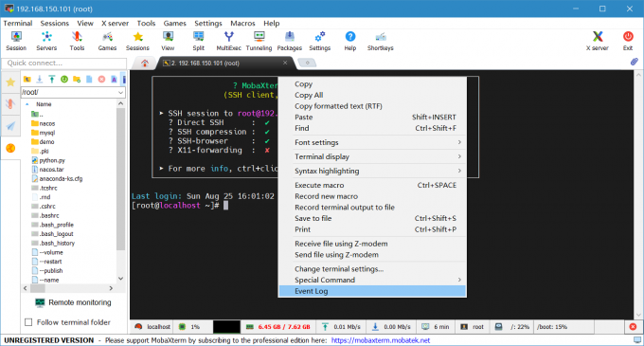This screenshot has height=346, width=644.
Task: Click the Quick connect input field
Action: 64,63
